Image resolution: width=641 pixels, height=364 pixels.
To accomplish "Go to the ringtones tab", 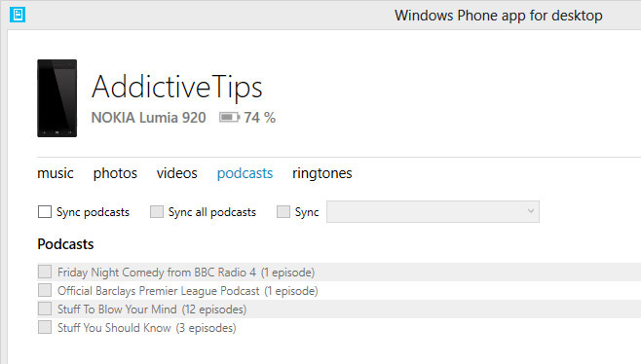I will pos(322,173).
